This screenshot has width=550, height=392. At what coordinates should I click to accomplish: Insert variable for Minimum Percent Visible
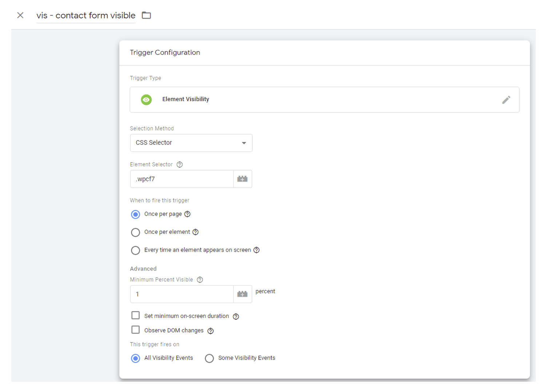pyautogui.click(x=242, y=294)
